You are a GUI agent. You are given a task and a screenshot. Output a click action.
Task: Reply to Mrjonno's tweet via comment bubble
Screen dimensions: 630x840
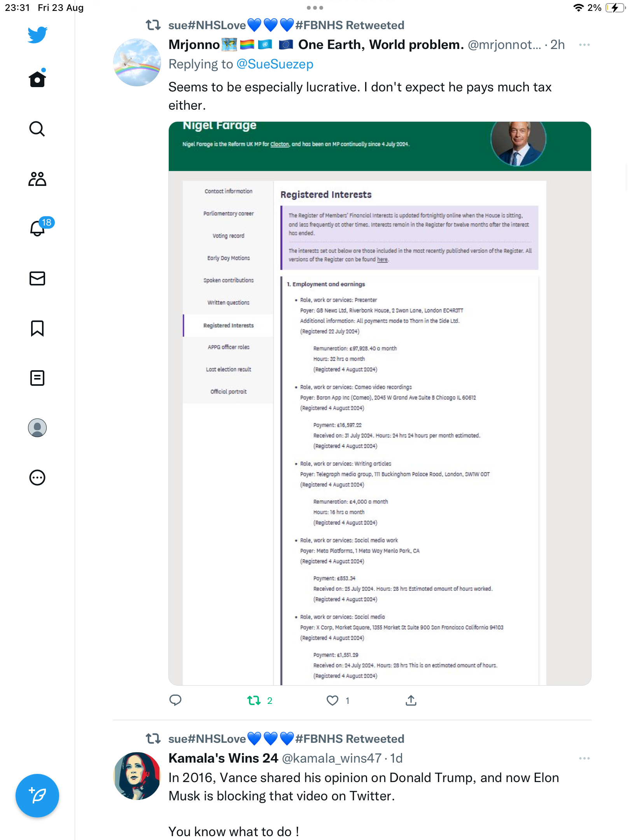click(175, 700)
